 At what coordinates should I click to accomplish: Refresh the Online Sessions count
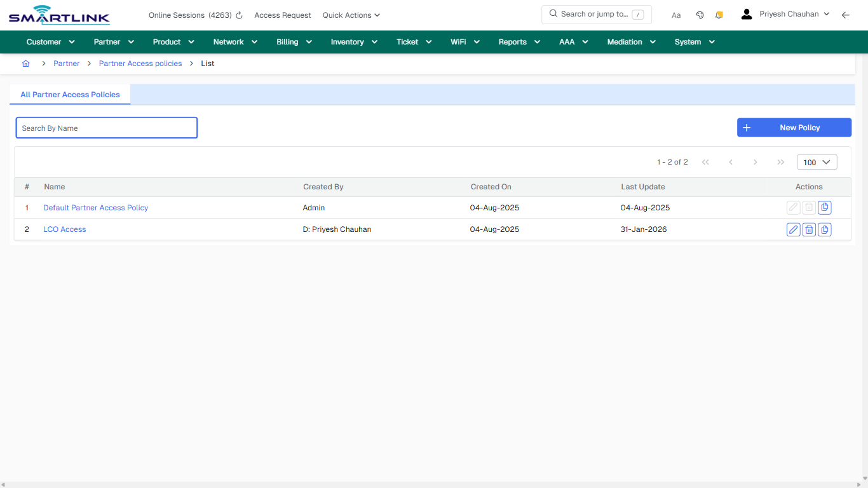(x=238, y=15)
